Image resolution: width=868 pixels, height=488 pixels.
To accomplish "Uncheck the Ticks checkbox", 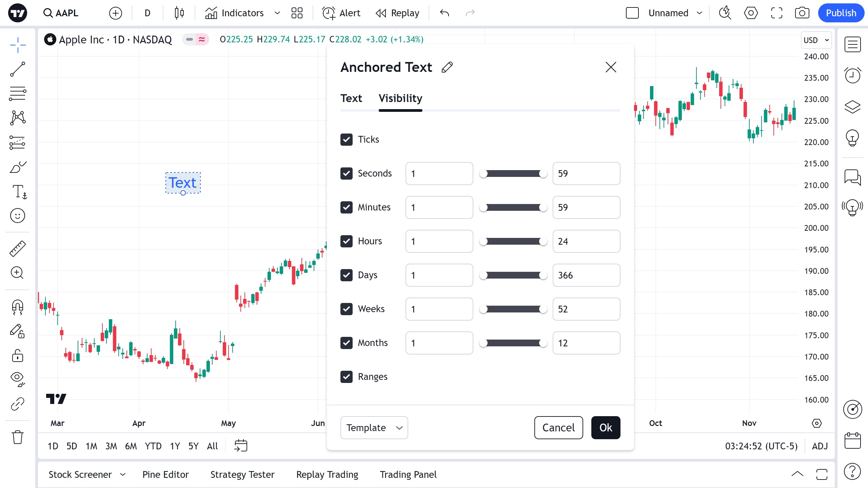I will (346, 140).
